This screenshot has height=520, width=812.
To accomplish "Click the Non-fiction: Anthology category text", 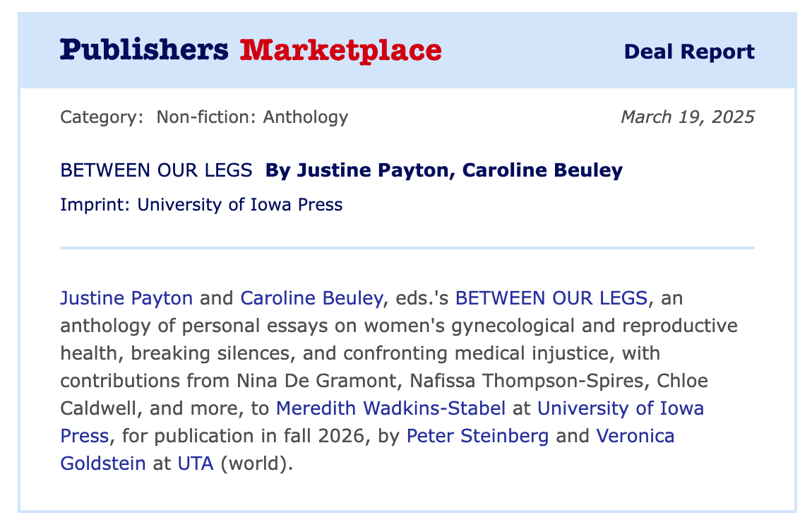I will pyautogui.click(x=252, y=117).
